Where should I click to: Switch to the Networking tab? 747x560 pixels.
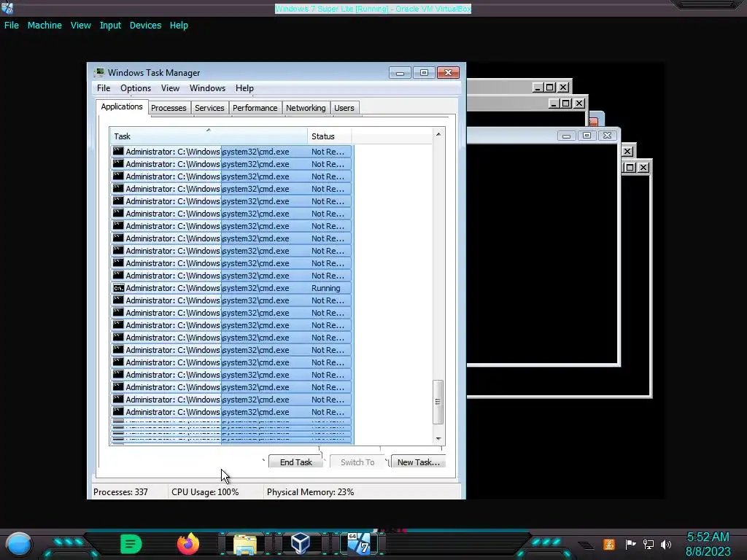tap(306, 108)
